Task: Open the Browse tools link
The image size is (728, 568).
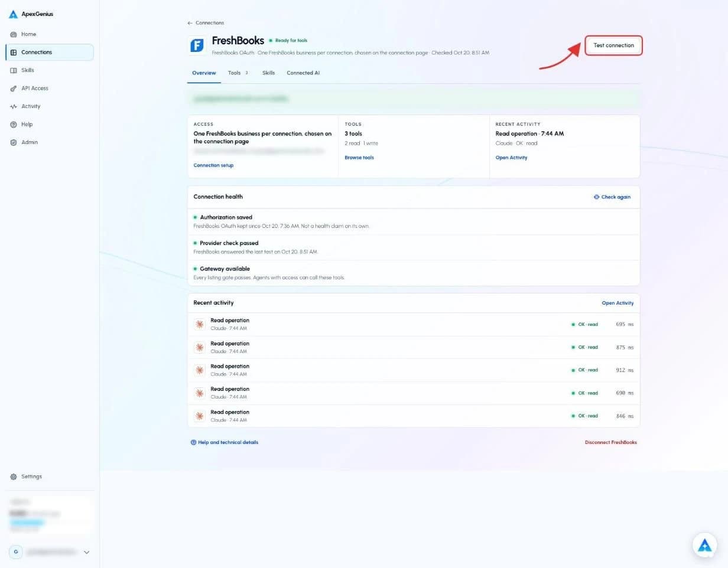Action: pos(359,158)
